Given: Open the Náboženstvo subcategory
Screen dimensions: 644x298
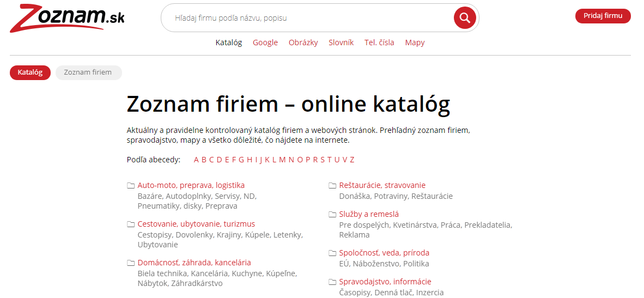Looking at the screenshot, I should coord(376,264).
